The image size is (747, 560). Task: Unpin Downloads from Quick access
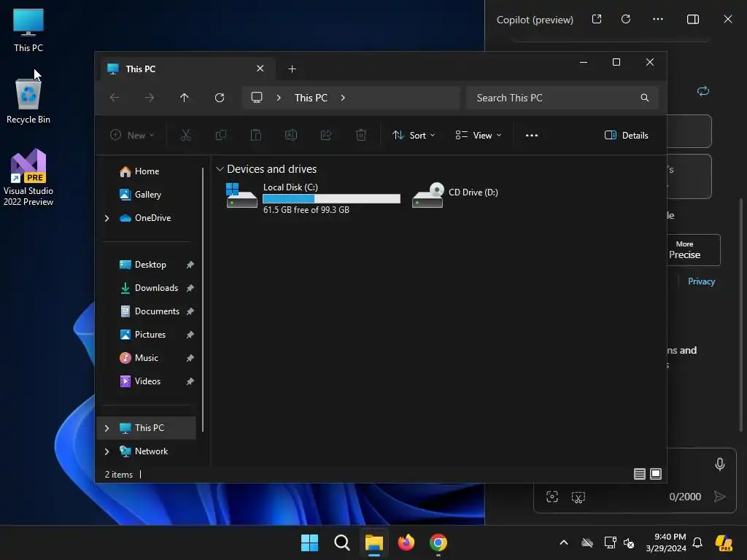(x=190, y=287)
